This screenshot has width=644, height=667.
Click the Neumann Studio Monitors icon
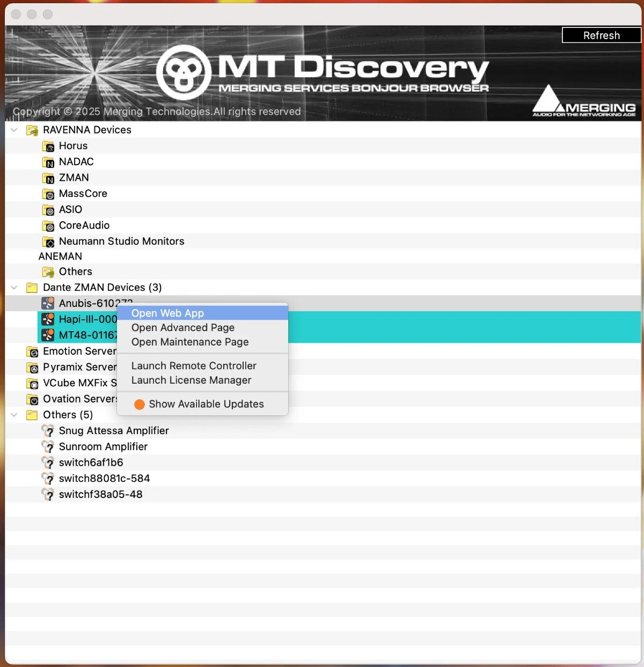(48, 241)
